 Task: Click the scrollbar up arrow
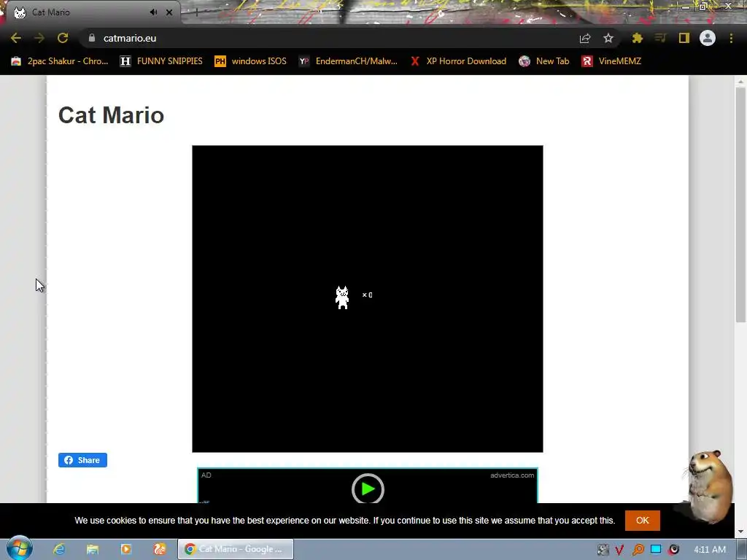click(740, 82)
